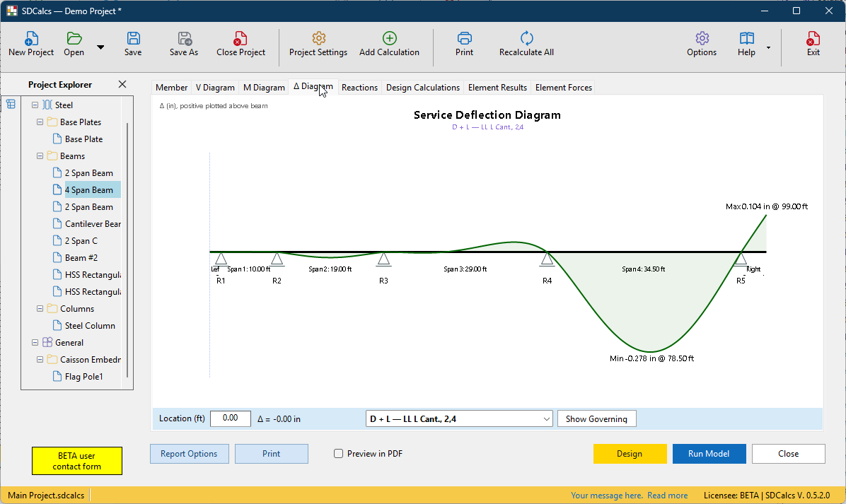Click the Run Model button
The width and height of the screenshot is (846, 504).
pyautogui.click(x=709, y=454)
